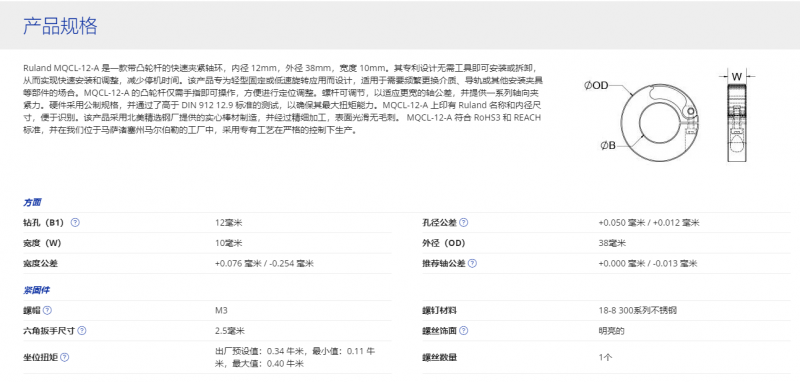Select the 明亮的 finish value
Screen dimensions: 800x382
[611, 330]
